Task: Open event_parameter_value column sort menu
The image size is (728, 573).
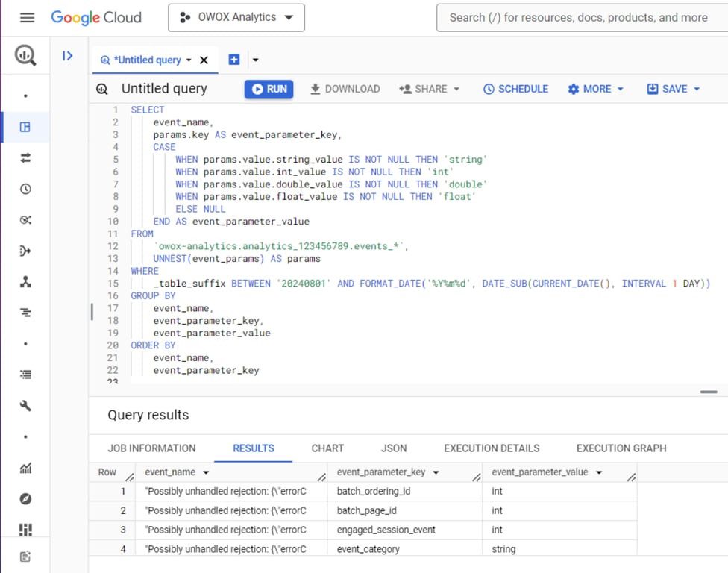Action: 599,472
